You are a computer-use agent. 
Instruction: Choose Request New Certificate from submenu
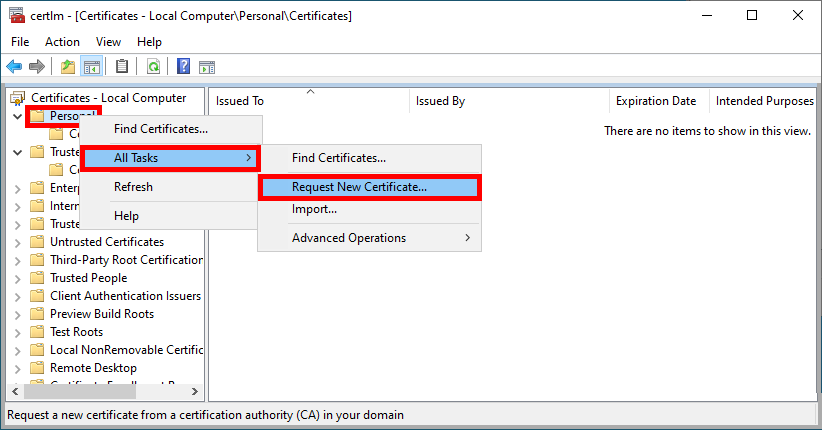(x=359, y=187)
